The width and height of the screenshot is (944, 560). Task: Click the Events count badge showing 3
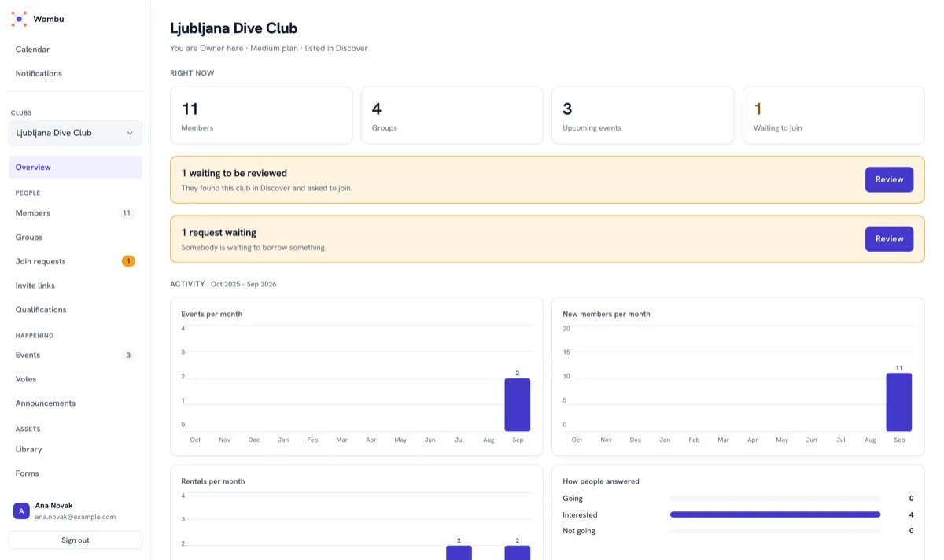click(128, 355)
